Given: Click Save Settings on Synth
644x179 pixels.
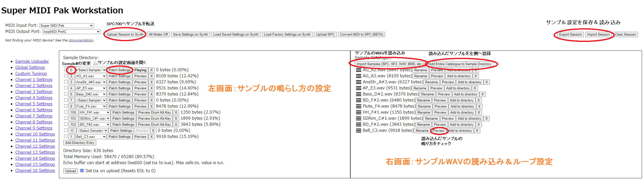Looking at the screenshot, I should 190,34.
